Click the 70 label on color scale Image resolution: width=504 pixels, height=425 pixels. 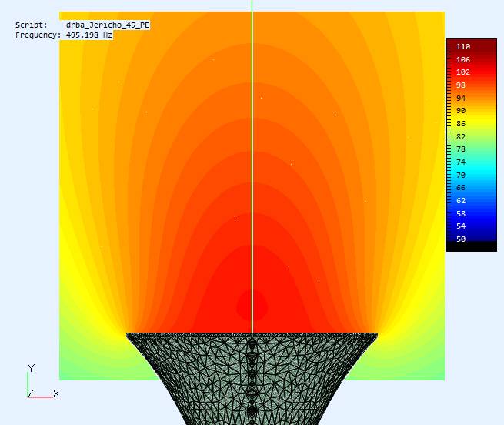pyautogui.click(x=461, y=175)
